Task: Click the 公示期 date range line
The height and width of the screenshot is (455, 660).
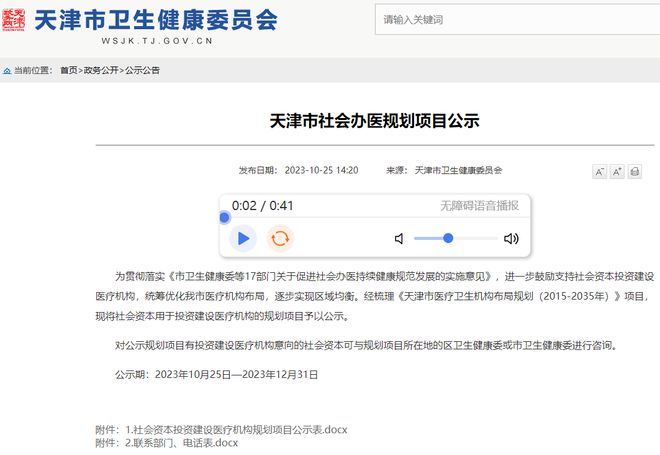Action: coord(216,374)
